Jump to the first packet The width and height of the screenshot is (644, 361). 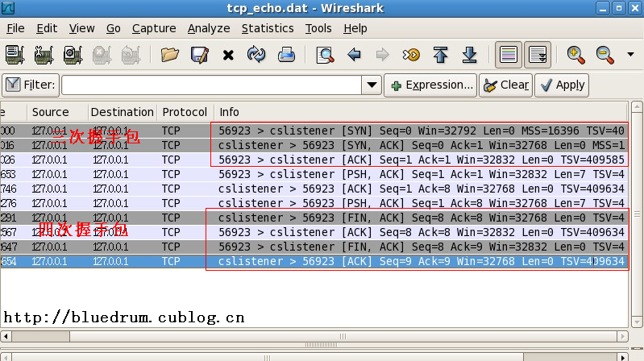(x=440, y=55)
